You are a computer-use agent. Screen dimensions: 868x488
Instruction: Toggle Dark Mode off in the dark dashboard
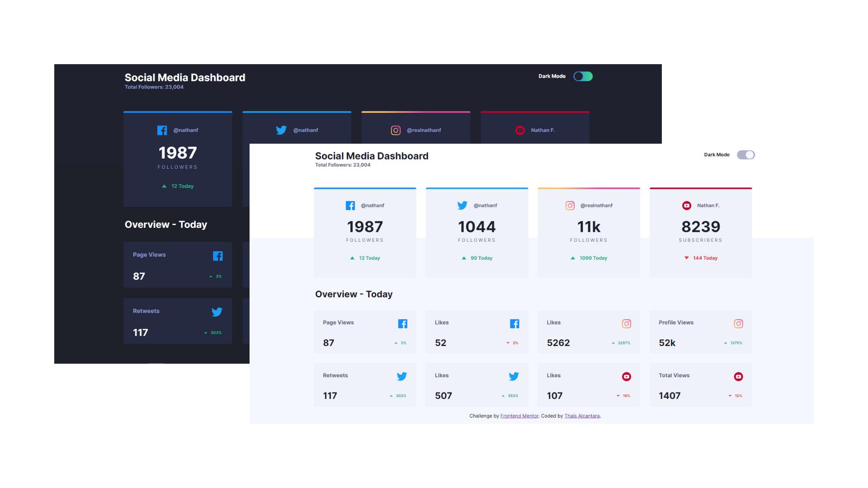tap(583, 76)
